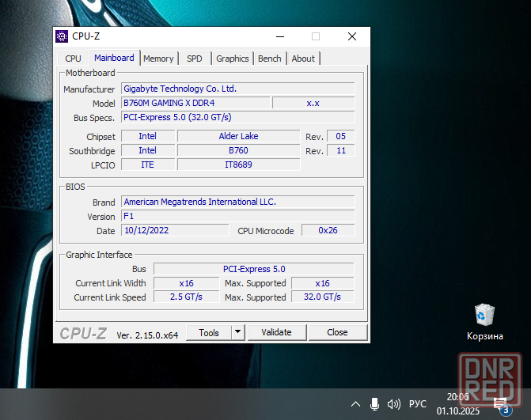Open the notification center icon
Image resolution: width=531 pixels, height=420 pixels.
[x=501, y=405]
